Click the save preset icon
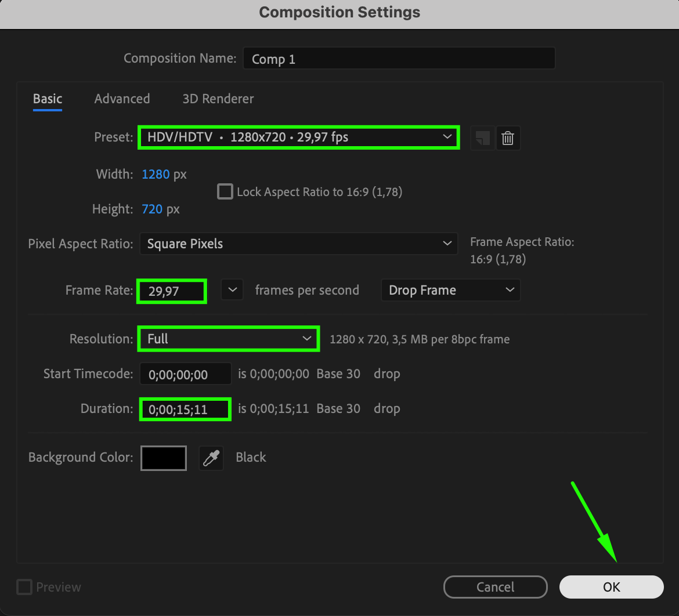 482,138
